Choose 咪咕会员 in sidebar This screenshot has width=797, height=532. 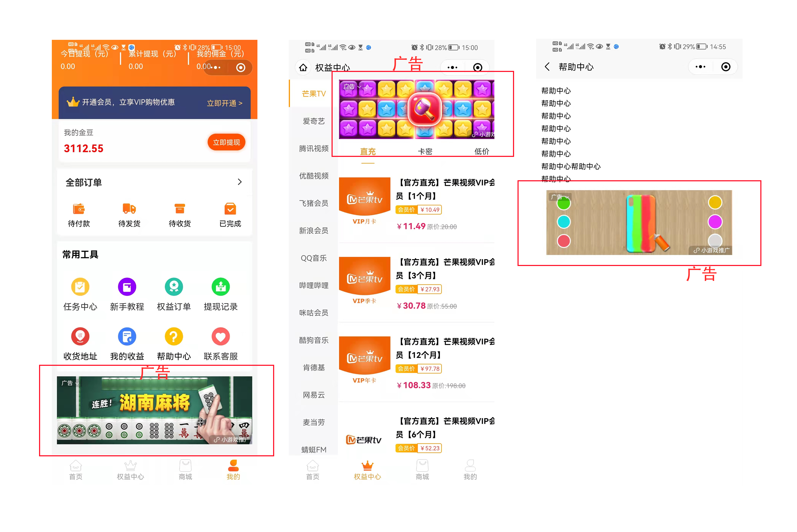[314, 313]
